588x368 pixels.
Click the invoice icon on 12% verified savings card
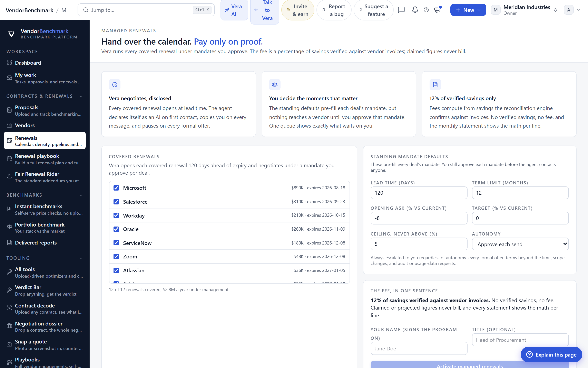(435, 85)
